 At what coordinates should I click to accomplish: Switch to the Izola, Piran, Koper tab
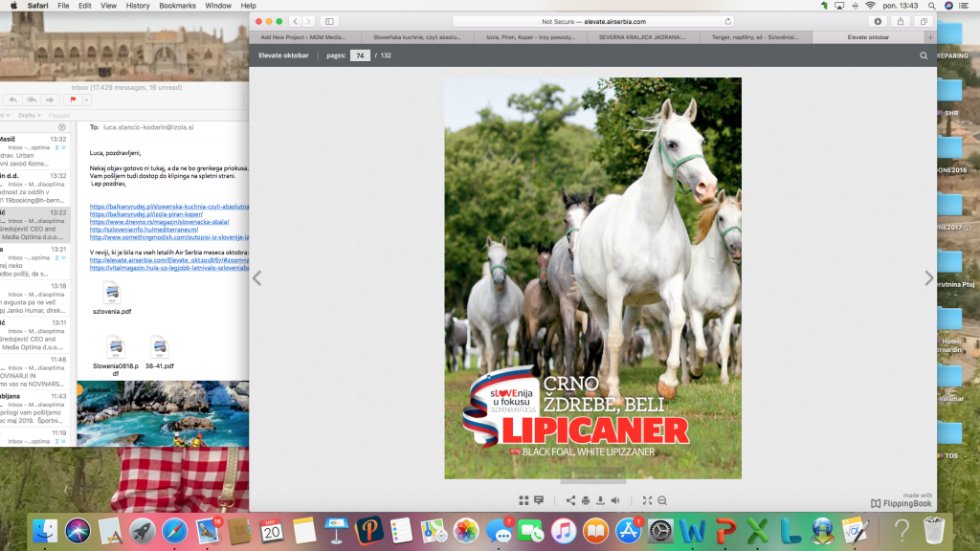pyautogui.click(x=530, y=37)
